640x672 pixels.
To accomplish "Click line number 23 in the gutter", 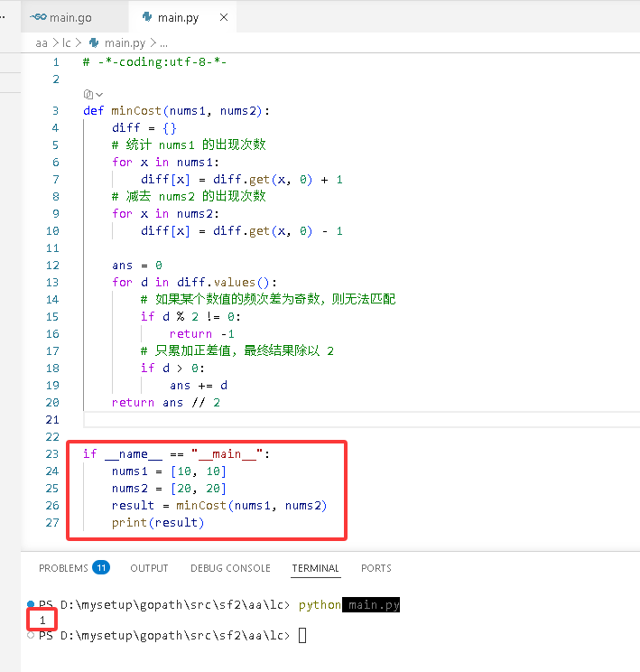I will click(52, 453).
